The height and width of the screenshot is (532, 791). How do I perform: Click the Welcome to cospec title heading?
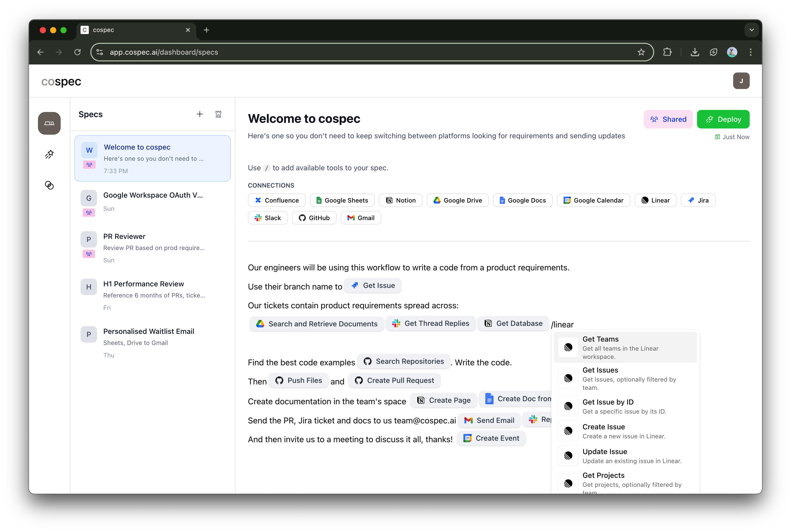pos(304,119)
